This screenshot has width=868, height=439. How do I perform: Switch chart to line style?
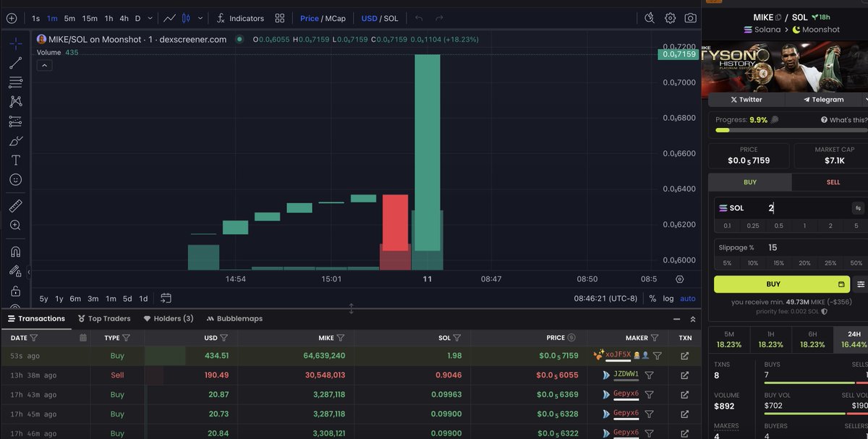click(x=169, y=18)
